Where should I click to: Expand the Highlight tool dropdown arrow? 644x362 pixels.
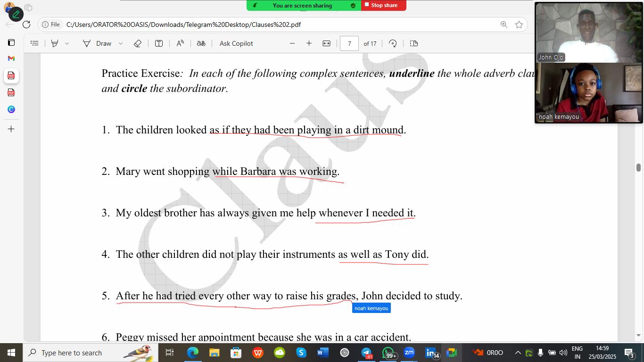point(67,43)
